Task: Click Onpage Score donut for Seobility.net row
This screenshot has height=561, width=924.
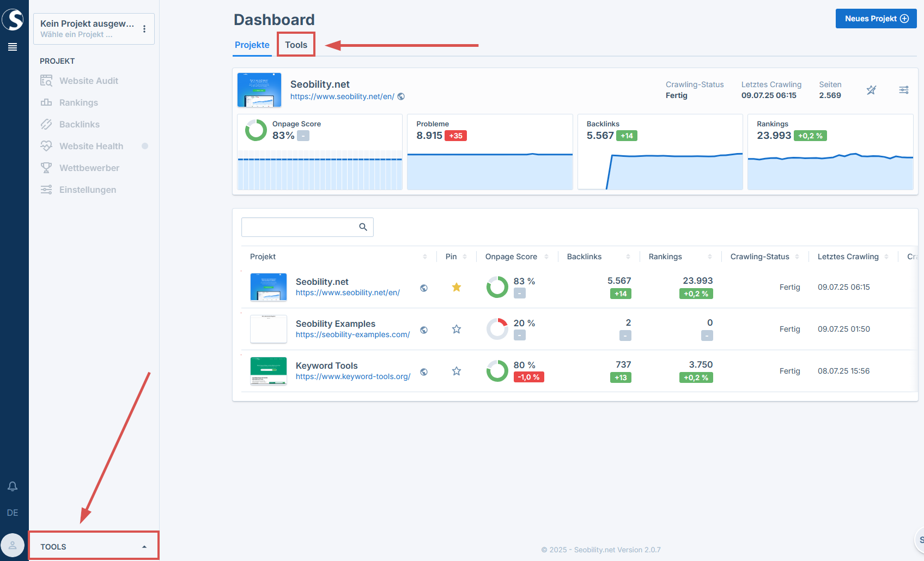Action: [497, 287]
